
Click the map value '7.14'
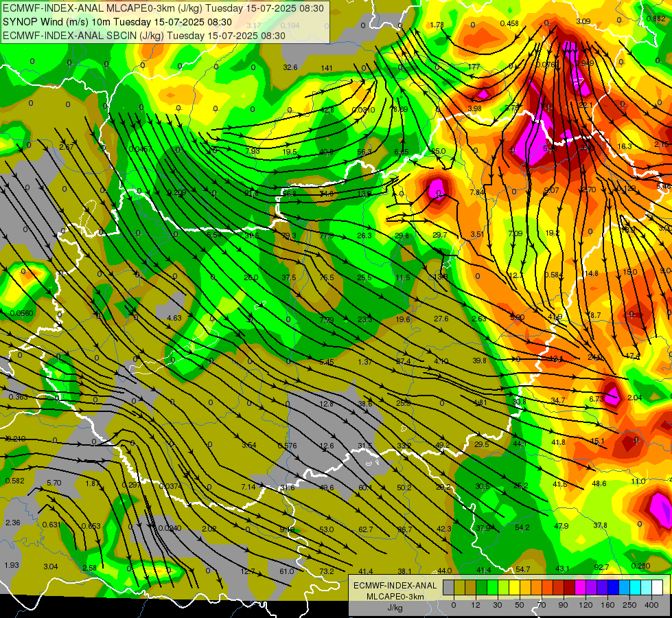pyautogui.click(x=248, y=487)
